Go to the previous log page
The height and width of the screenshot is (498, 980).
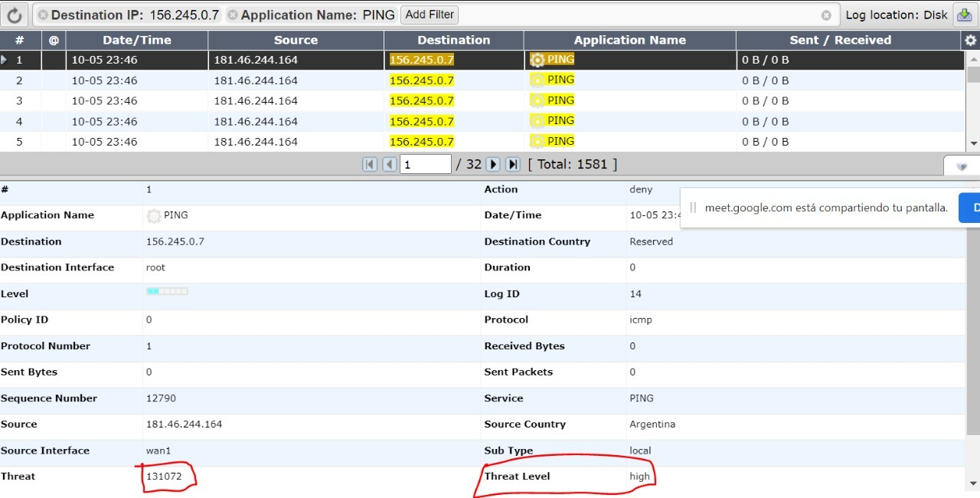pyautogui.click(x=389, y=164)
